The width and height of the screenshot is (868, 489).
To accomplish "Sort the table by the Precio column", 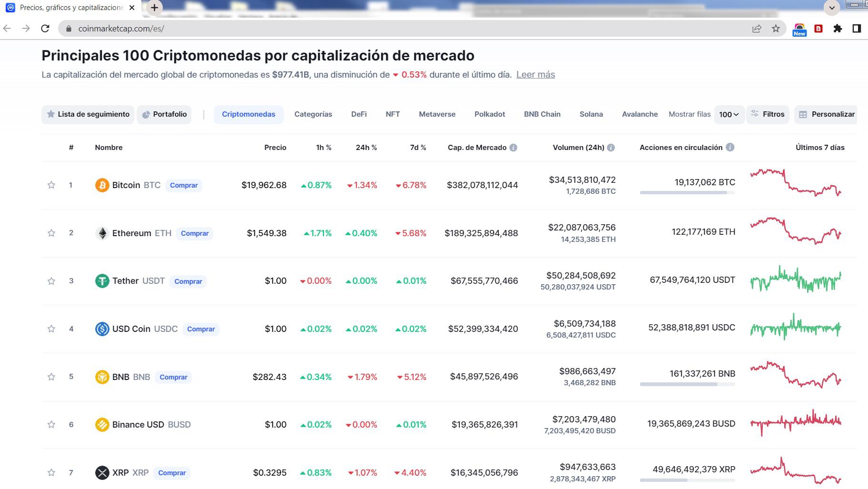I will [275, 148].
